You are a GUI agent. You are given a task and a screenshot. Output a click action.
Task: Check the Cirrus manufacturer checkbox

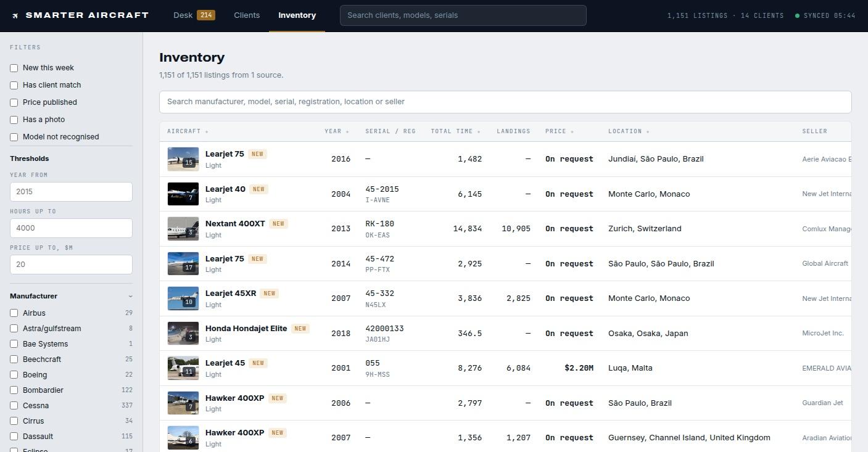(x=14, y=421)
